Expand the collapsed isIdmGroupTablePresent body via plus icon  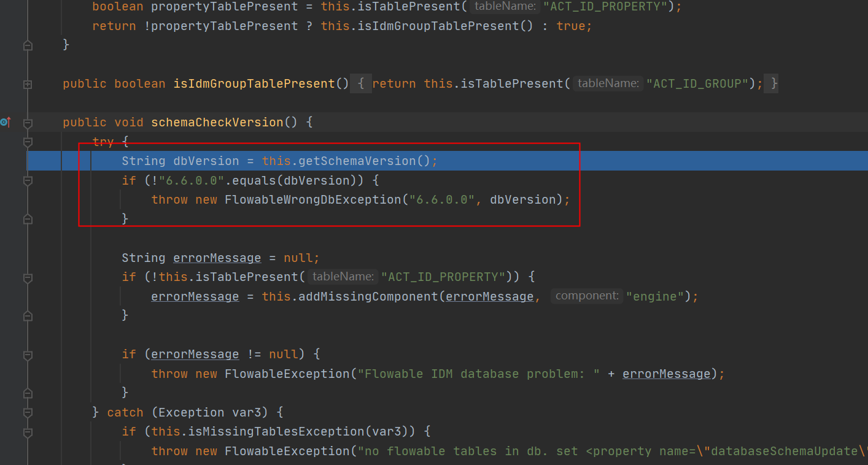[x=28, y=85]
